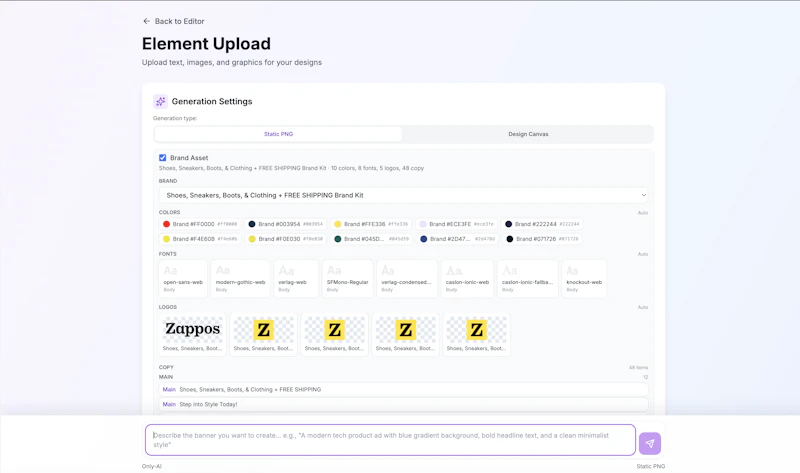Select the Brand #F0E030 color chip

point(285,239)
